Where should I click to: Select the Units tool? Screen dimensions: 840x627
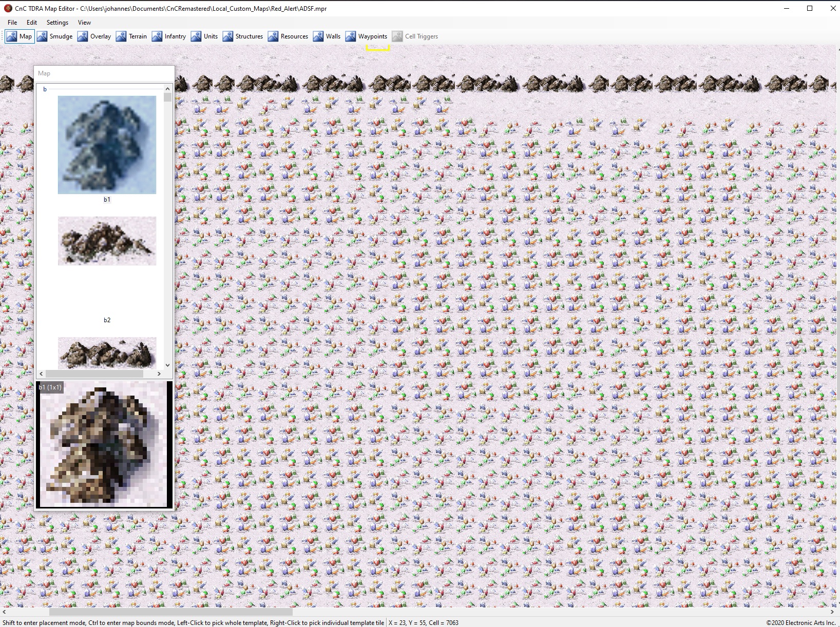point(205,36)
